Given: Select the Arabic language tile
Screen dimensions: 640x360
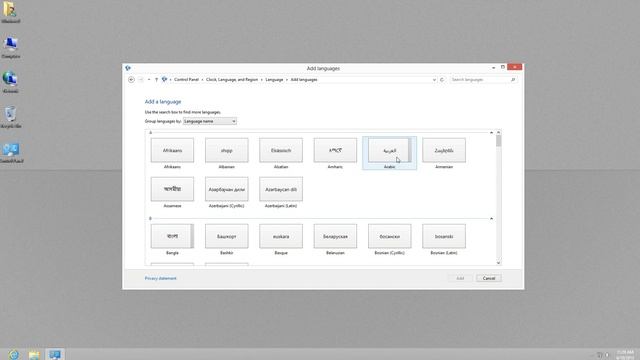Looking at the screenshot, I should (x=389, y=153).
